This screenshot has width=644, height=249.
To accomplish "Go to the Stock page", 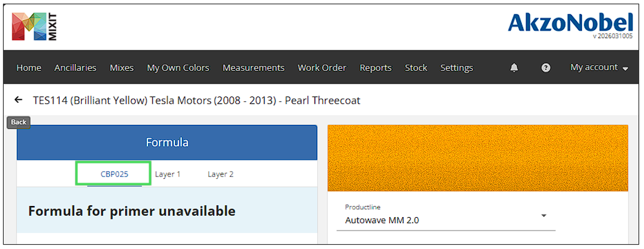I will 416,68.
